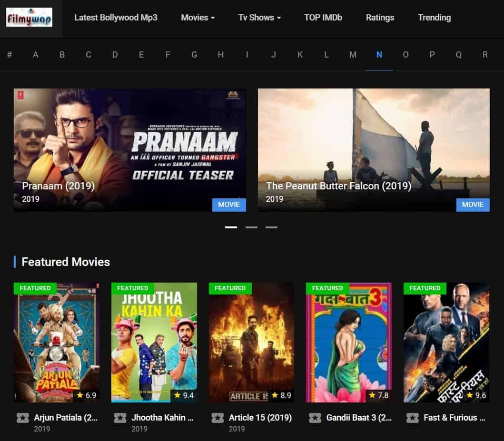Image resolution: width=504 pixels, height=441 pixels.
Task: Click the 6.9 star rating on Arjun Patiala
Action: pyautogui.click(x=86, y=395)
